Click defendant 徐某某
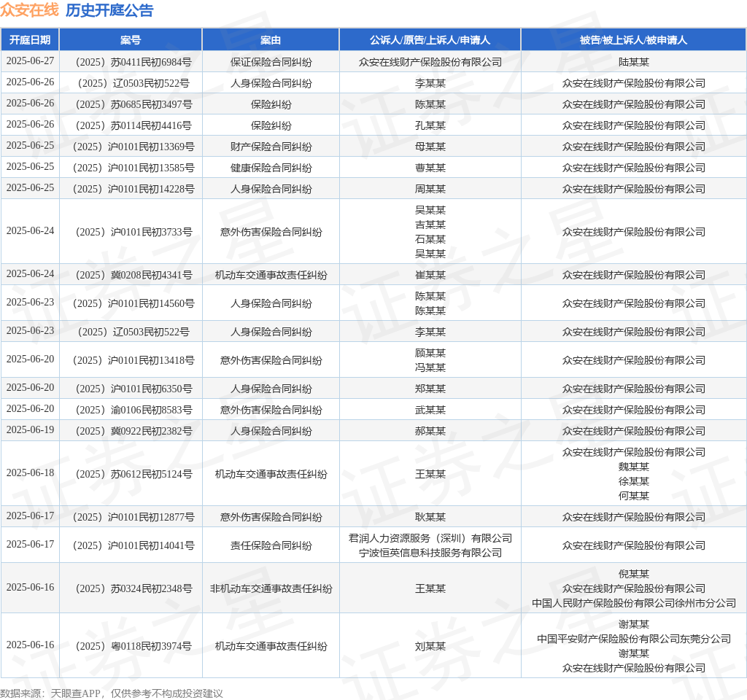This screenshot has width=747, height=700. click(x=634, y=481)
